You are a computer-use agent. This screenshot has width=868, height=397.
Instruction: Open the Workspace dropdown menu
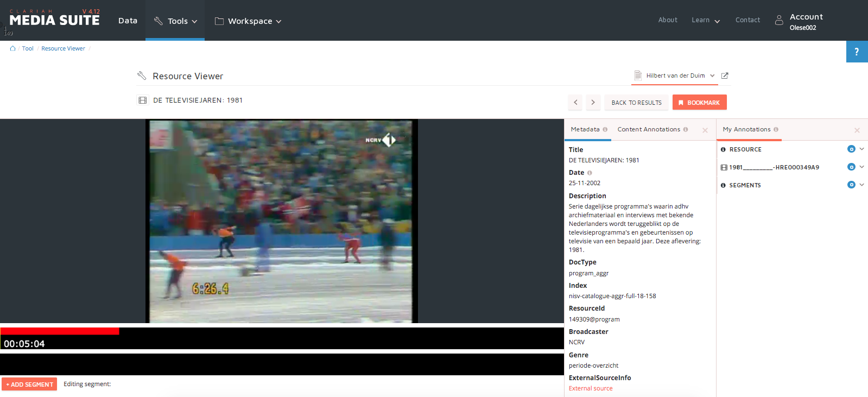tap(248, 21)
